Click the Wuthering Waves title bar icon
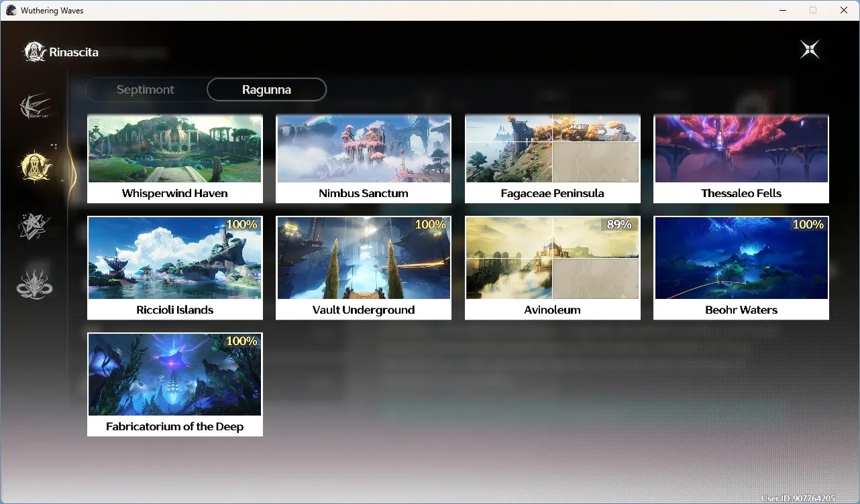The image size is (860, 504). coord(11,10)
